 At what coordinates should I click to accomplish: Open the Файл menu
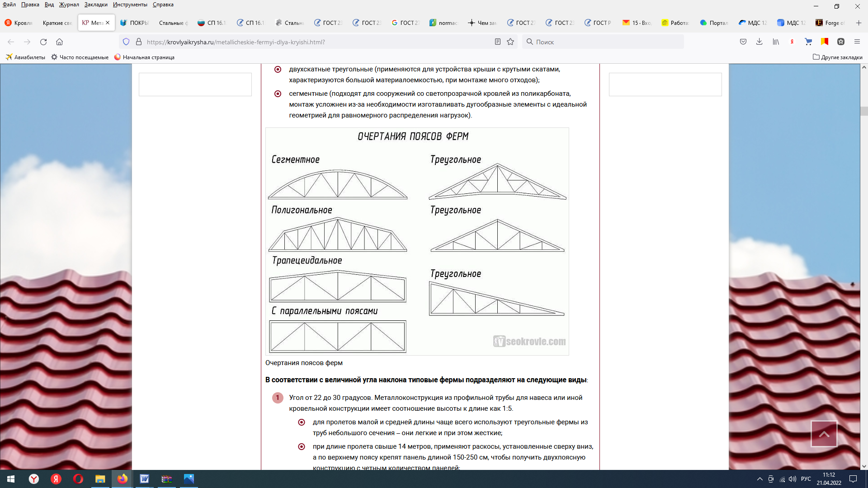(x=9, y=5)
